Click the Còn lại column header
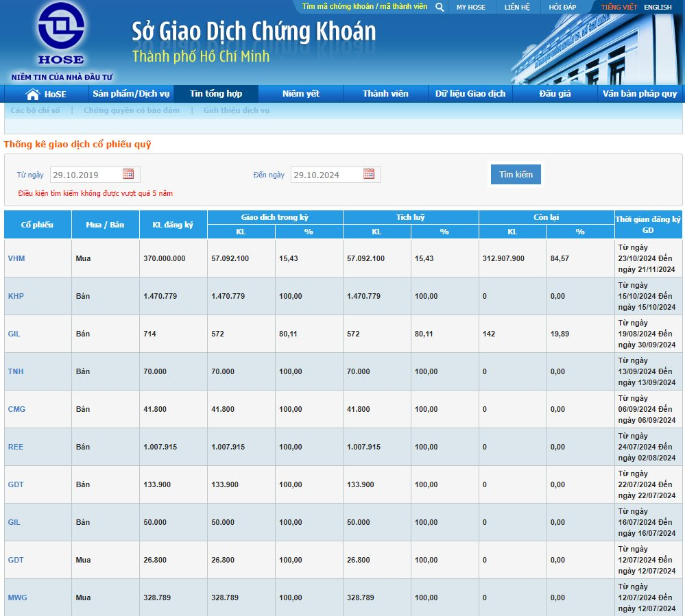 click(x=546, y=217)
